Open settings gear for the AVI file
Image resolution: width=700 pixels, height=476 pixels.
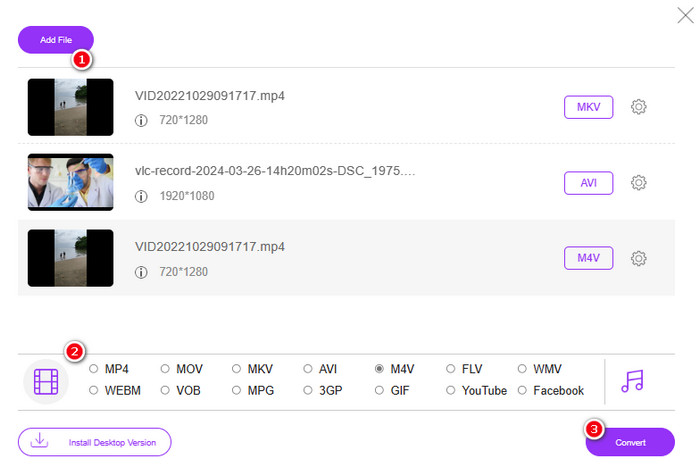coord(639,182)
